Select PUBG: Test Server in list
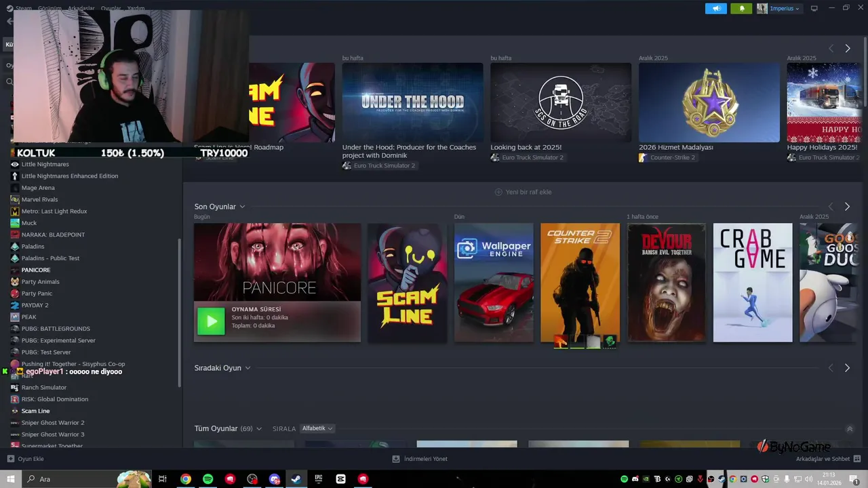 (46, 352)
